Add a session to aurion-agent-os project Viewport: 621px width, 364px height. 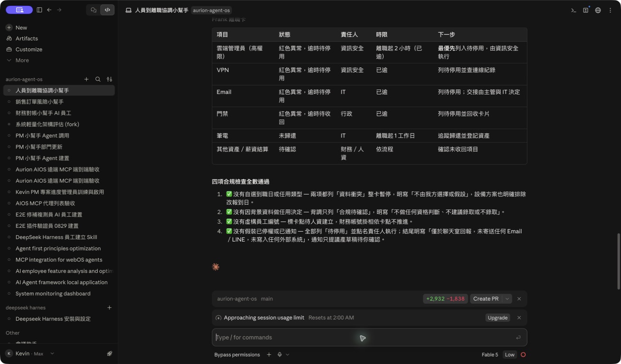pyautogui.click(x=86, y=79)
